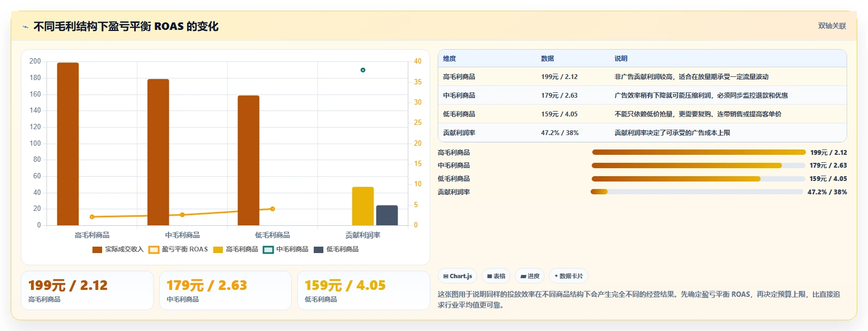Click table value 179元 / 2.63

[x=559, y=96]
